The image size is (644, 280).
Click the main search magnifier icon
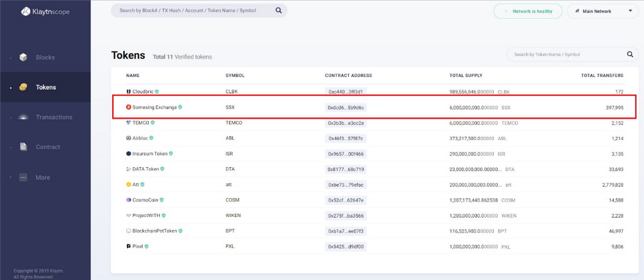click(x=278, y=11)
